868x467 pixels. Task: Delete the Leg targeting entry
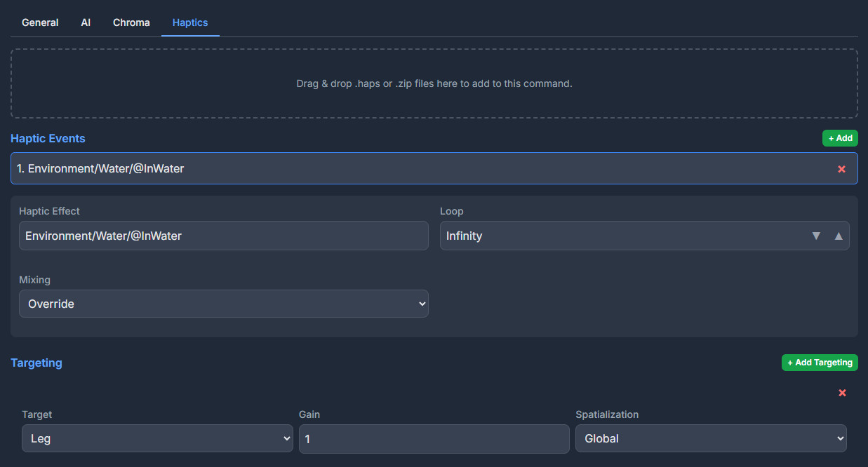click(x=842, y=393)
